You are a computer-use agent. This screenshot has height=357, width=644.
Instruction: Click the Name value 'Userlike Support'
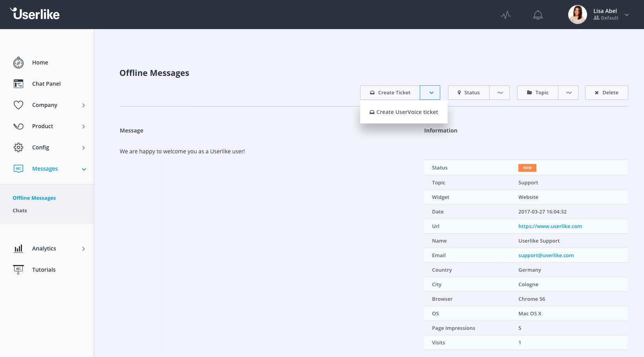point(539,241)
